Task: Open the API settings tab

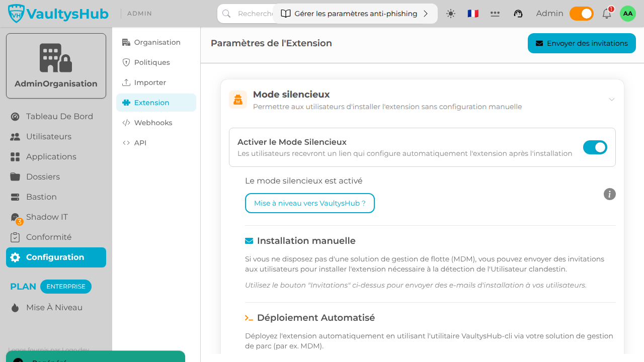Action: click(156, 143)
